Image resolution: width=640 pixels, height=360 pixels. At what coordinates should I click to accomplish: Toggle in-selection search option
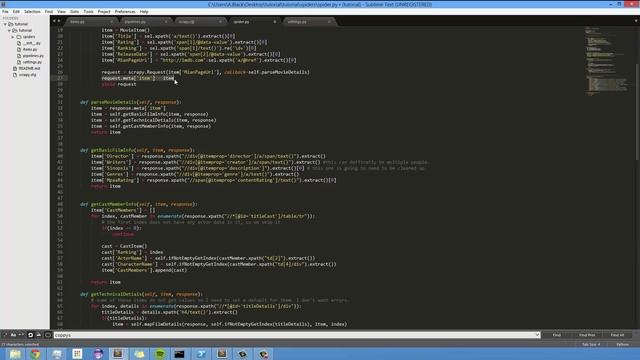[38, 335]
